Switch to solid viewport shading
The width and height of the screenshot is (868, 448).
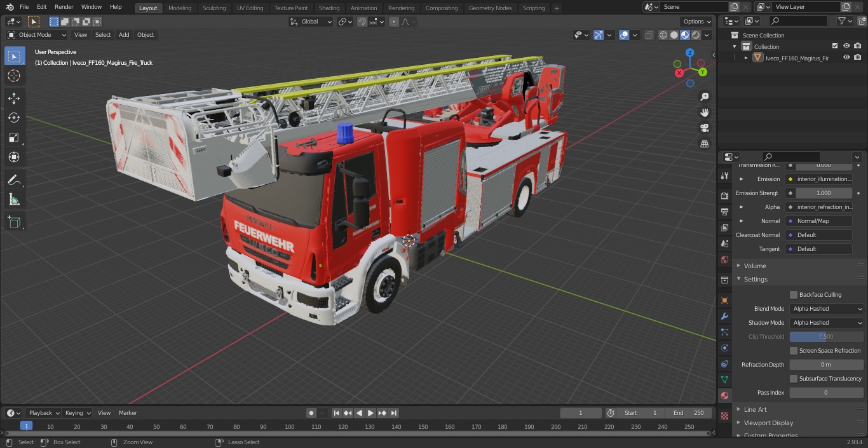tap(674, 35)
